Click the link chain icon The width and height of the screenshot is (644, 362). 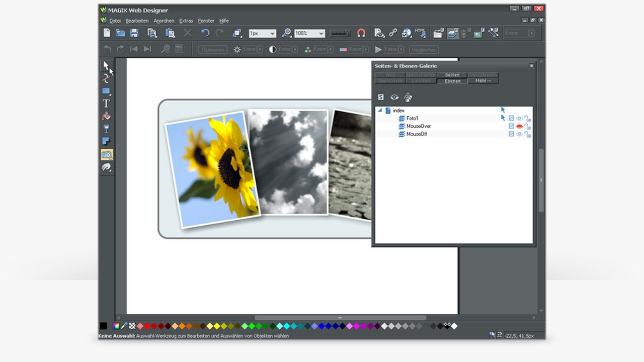pos(393,33)
